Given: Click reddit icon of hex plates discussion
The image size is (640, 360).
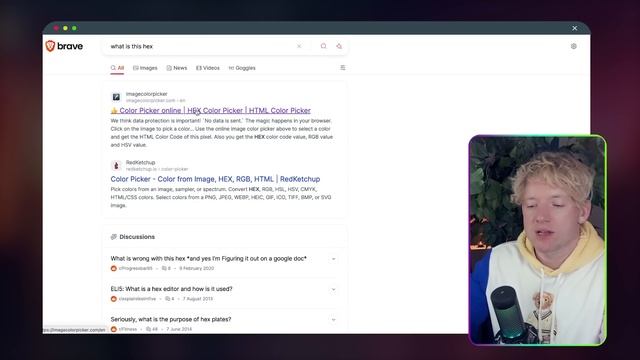Looking at the screenshot, I should tap(113, 329).
